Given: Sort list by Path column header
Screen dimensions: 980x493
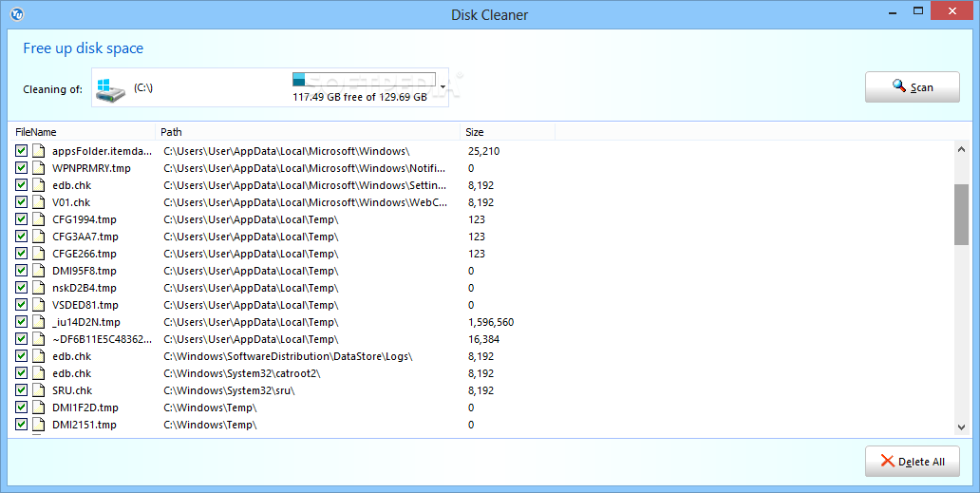Looking at the screenshot, I should (x=308, y=132).
